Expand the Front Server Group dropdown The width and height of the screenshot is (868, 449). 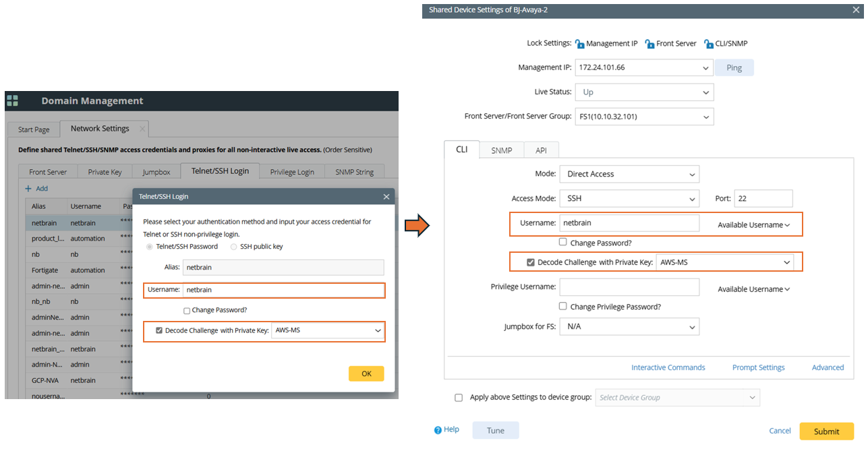[643, 117]
